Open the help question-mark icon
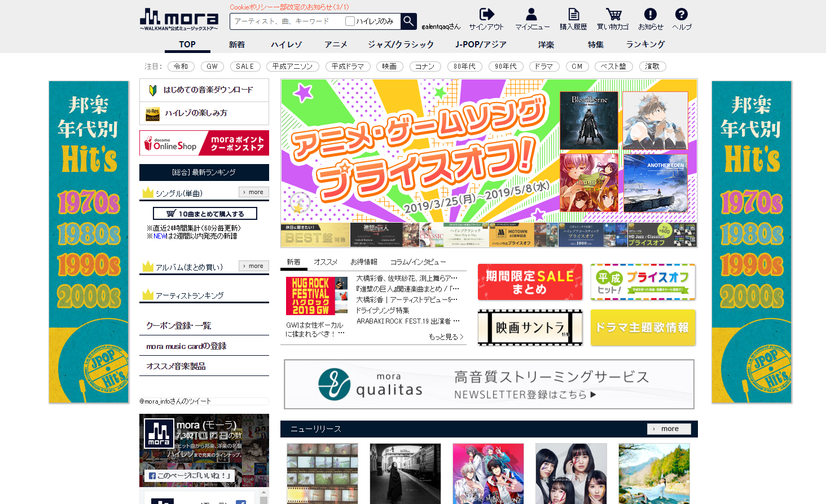 [x=681, y=14]
